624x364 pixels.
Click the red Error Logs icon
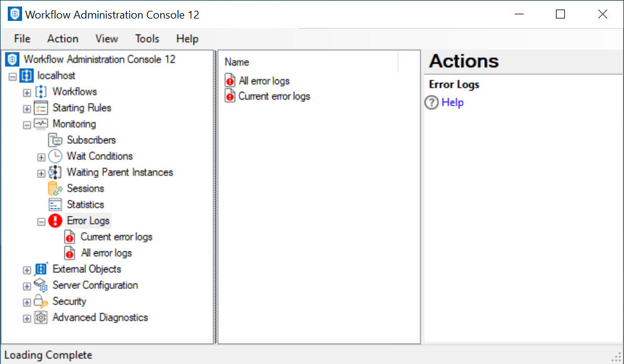(x=56, y=221)
